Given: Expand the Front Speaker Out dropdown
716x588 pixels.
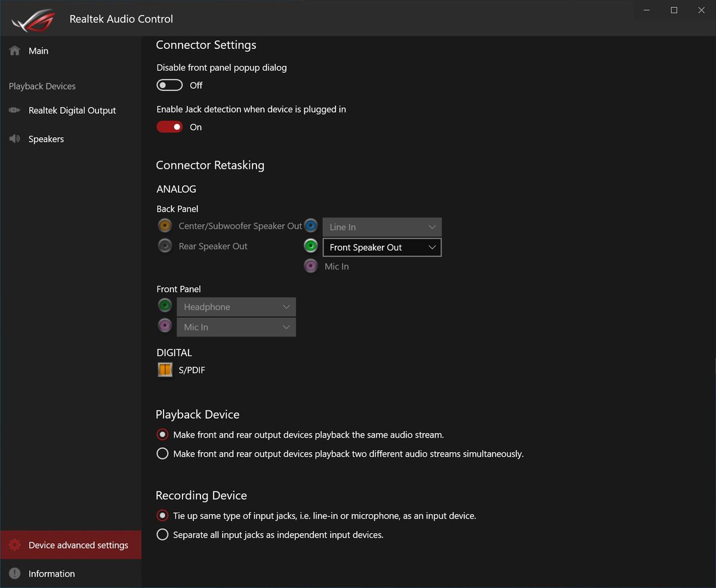Looking at the screenshot, I should tap(382, 247).
